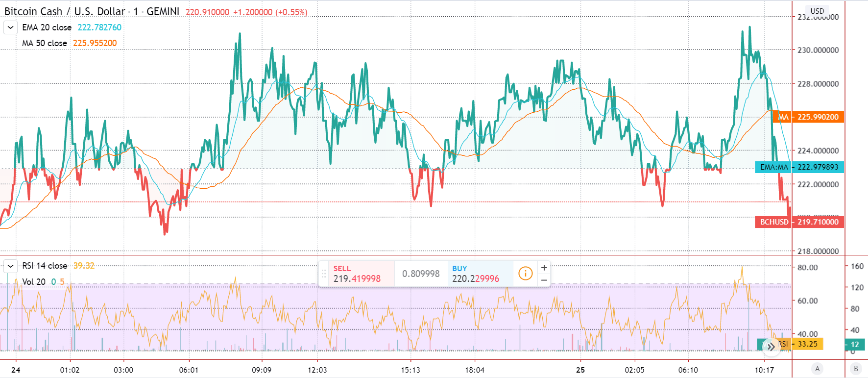The image size is (868, 378).
Task: Collapse the RSI pane legend chevron
Action: (10, 266)
